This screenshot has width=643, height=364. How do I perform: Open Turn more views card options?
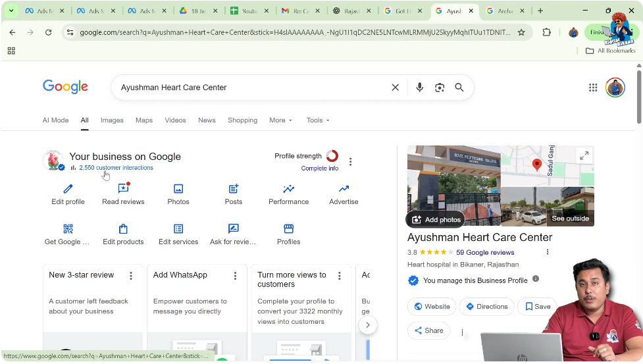[339, 276]
